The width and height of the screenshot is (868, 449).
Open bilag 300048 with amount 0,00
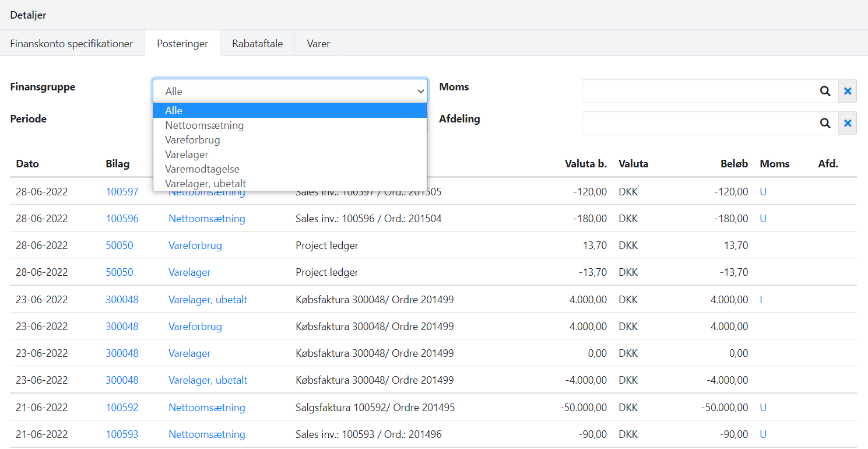pyautogui.click(x=122, y=353)
